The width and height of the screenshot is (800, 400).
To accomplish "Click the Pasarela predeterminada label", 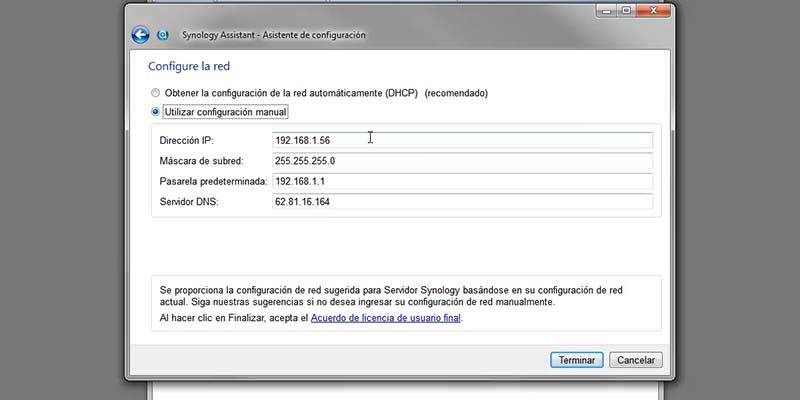I will (213, 181).
